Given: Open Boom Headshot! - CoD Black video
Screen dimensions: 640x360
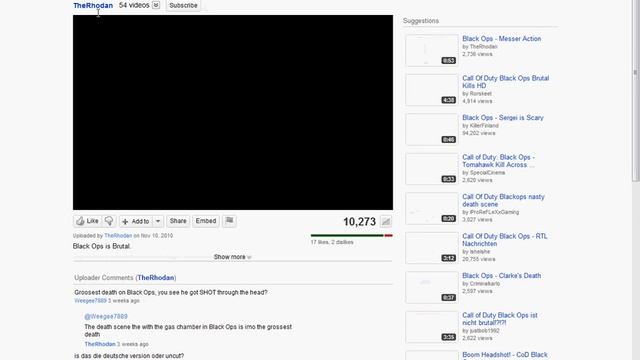Looking at the screenshot, I should pos(505,355).
